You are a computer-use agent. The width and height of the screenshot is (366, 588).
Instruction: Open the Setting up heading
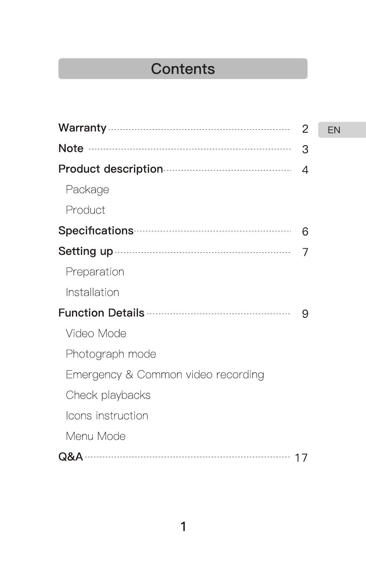pyautogui.click(x=86, y=251)
